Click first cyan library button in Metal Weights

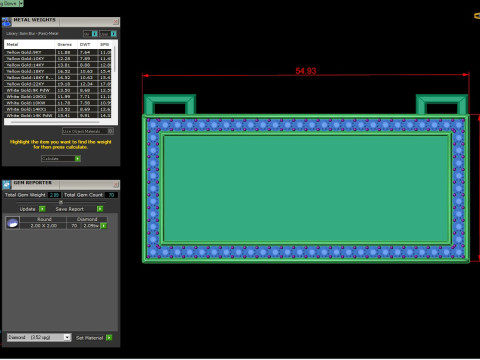coord(95,34)
